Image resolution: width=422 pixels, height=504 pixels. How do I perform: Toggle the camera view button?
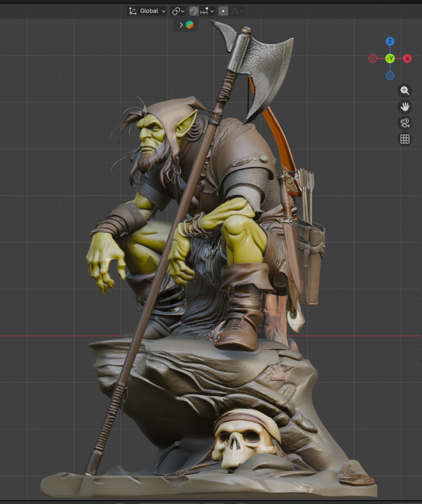click(405, 123)
